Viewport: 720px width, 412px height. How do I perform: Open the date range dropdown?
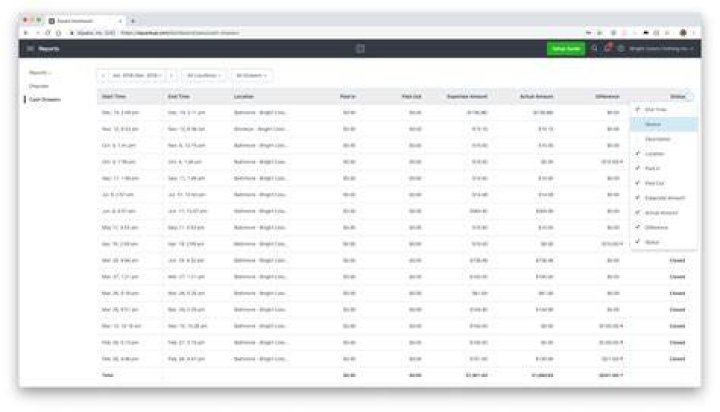[137, 75]
